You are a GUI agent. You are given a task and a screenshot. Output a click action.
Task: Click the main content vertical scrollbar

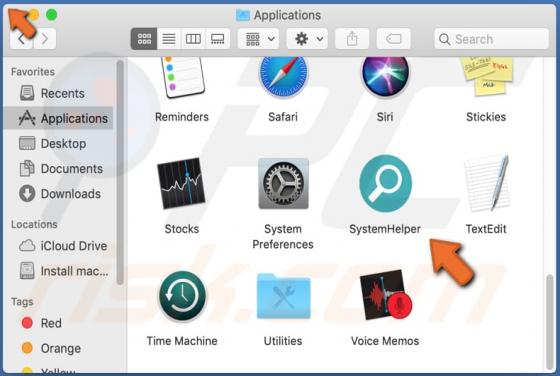(550, 322)
